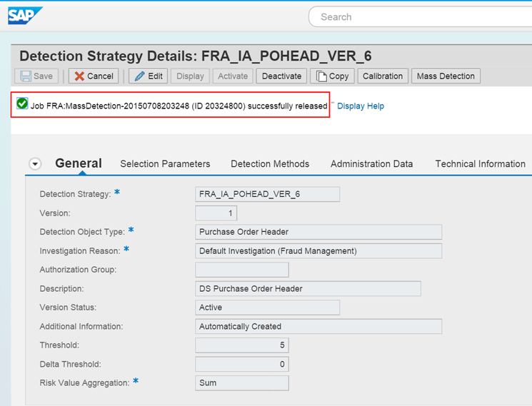Click the Threshold field showing 5
The height and width of the screenshot is (406, 532).
[242, 345]
